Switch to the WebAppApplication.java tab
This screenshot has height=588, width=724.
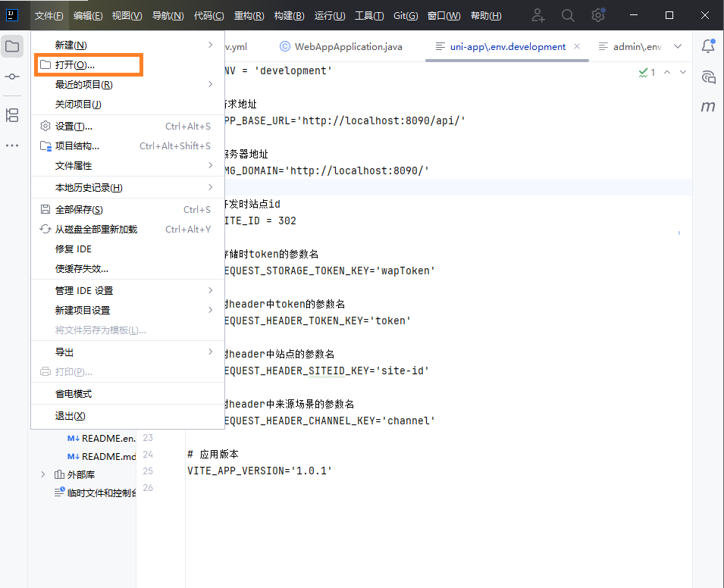click(x=341, y=46)
